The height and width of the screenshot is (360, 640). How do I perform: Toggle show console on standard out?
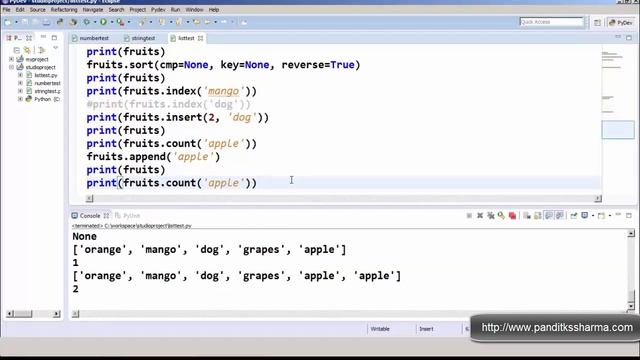point(549,216)
